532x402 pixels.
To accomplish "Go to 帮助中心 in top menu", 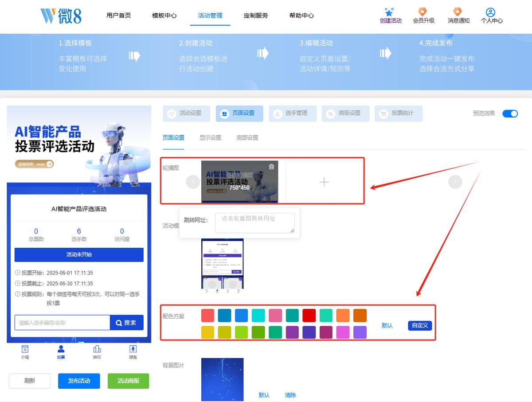I will [x=301, y=16].
